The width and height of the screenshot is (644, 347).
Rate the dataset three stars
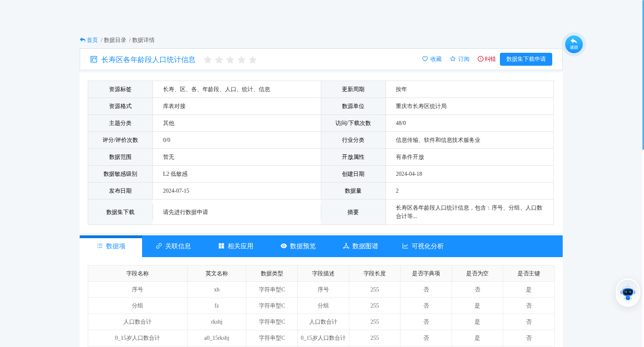pos(230,60)
